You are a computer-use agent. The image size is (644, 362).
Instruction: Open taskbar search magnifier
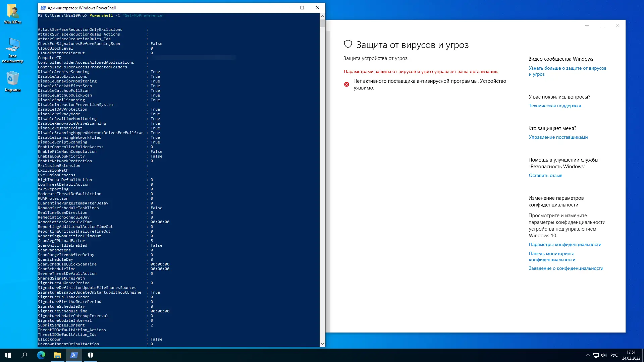pyautogui.click(x=24, y=355)
